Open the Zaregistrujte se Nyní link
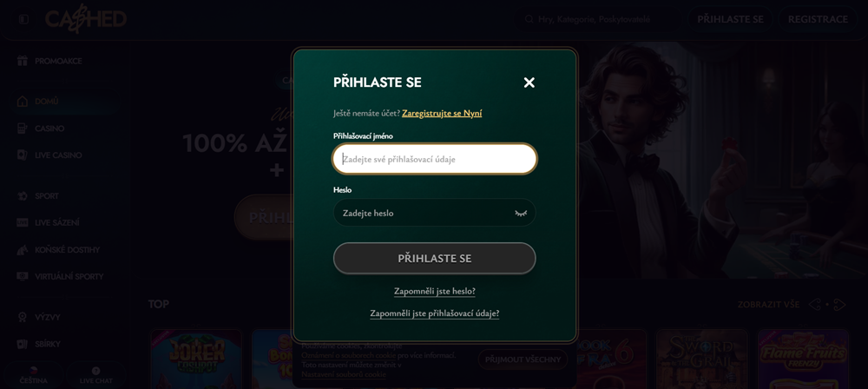This screenshot has height=389, width=868. coord(442,113)
